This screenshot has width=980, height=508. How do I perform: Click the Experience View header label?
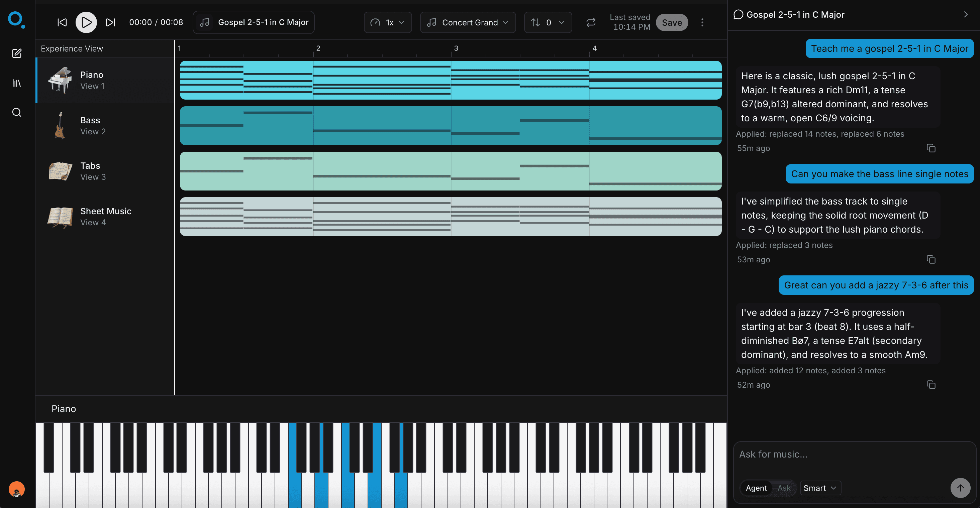point(72,49)
